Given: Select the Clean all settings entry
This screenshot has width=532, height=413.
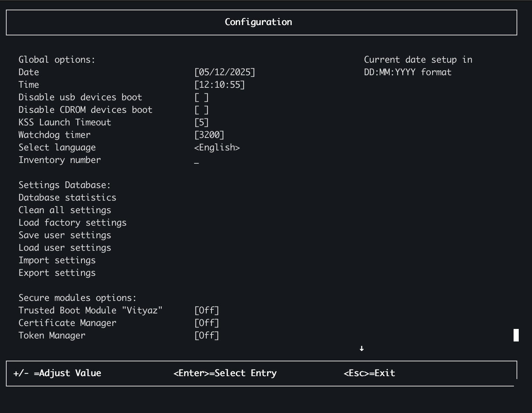Looking at the screenshot, I should [x=65, y=210].
